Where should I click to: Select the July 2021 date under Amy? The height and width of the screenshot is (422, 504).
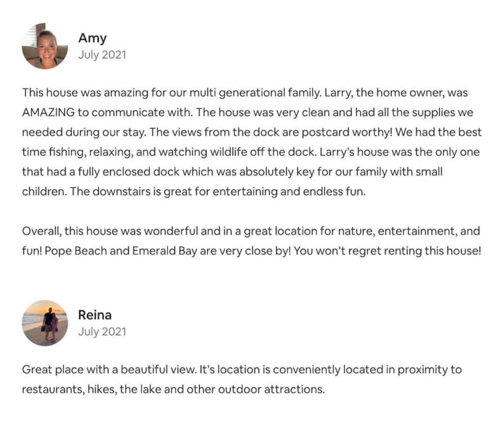pos(102,55)
